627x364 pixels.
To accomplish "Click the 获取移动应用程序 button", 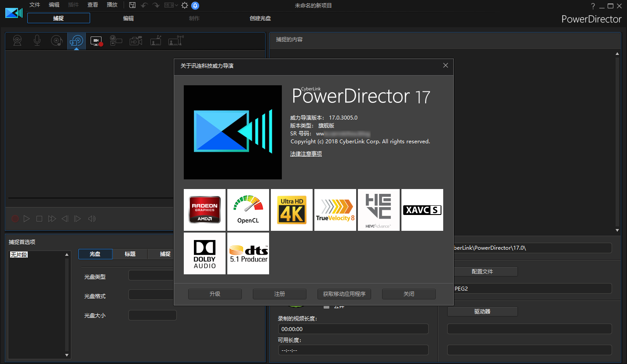I will (x=344, y=294).
